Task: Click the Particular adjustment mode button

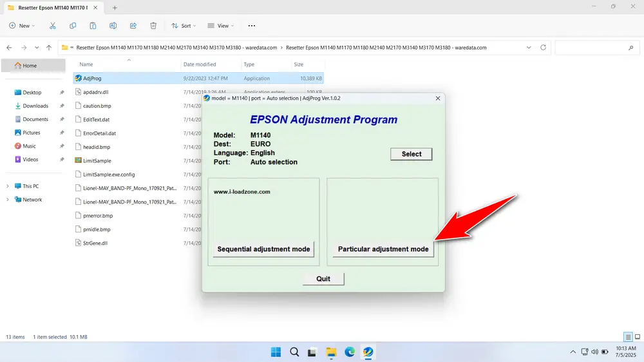Action: click(x=383, y=249)
